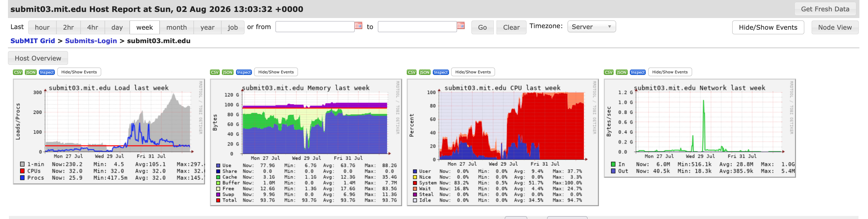868x219 pixels.
Task: Select the 2hr time range
Action: point(68,27)
